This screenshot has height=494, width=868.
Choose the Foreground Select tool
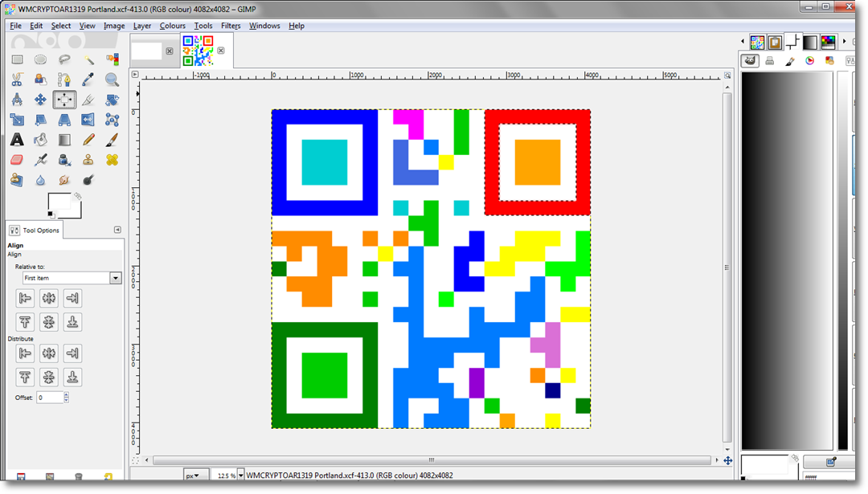click(x=40, y=80)
